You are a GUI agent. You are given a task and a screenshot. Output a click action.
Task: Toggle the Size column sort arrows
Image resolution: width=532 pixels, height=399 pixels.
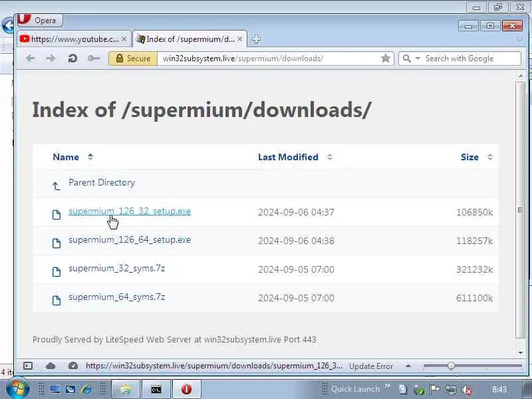pos(490,157)
